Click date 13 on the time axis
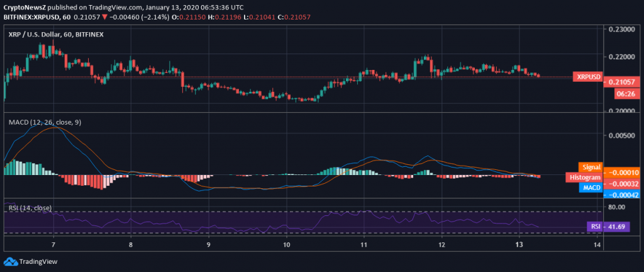 click(519, 245)
